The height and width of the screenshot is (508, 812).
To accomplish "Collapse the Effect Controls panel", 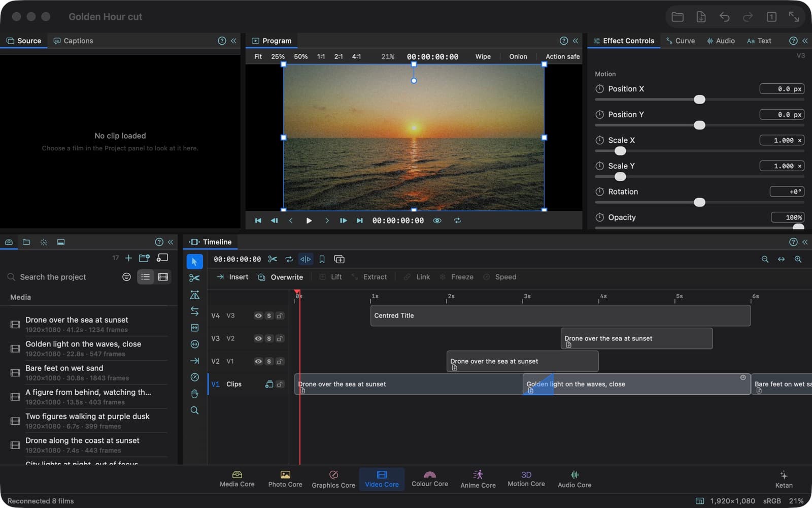I will (x=804, y=41).
